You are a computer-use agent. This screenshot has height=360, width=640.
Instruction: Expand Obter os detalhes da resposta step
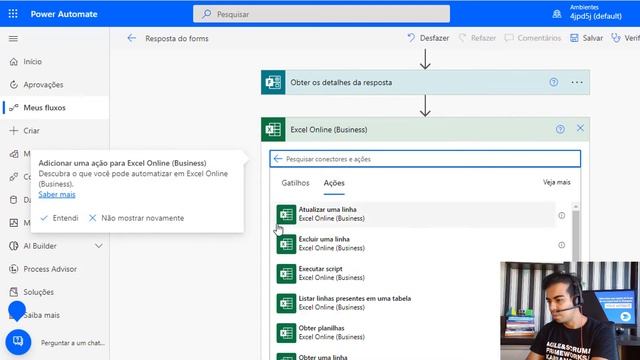coord(425,82)
